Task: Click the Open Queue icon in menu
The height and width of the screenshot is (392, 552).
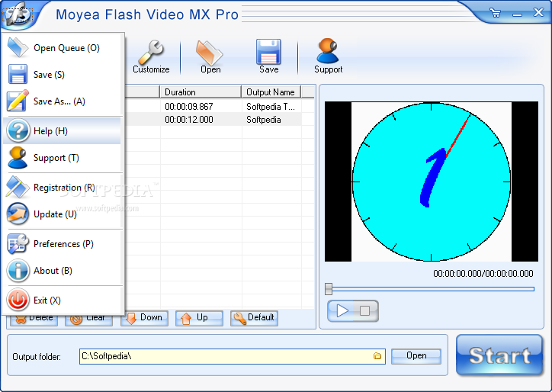Action: (x=18, y=47)
